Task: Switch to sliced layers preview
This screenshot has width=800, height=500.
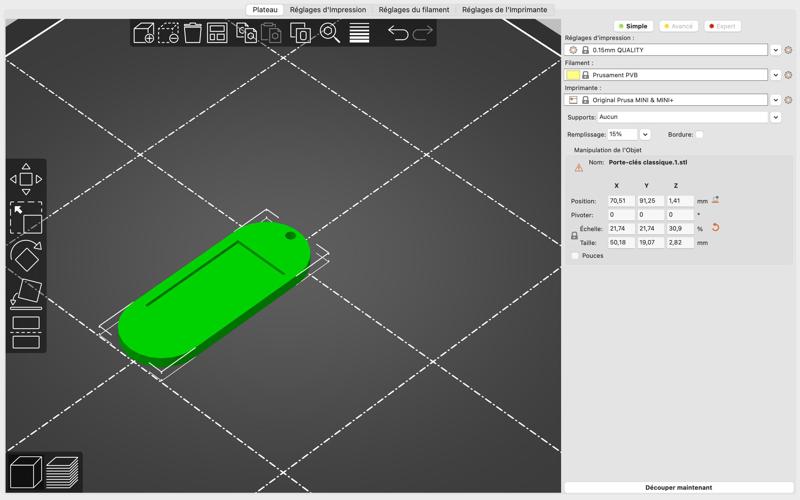Action: 62,472
